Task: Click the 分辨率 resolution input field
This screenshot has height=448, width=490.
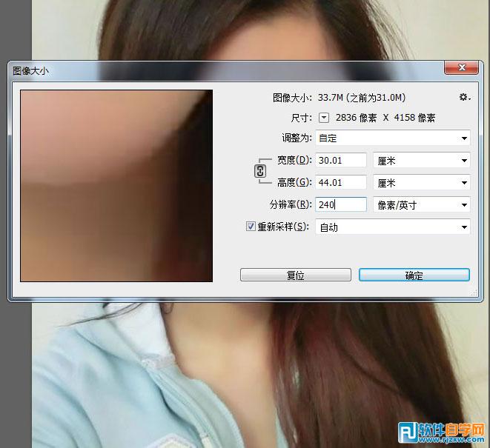Action: pyautogui.click(x=341, y=205)
